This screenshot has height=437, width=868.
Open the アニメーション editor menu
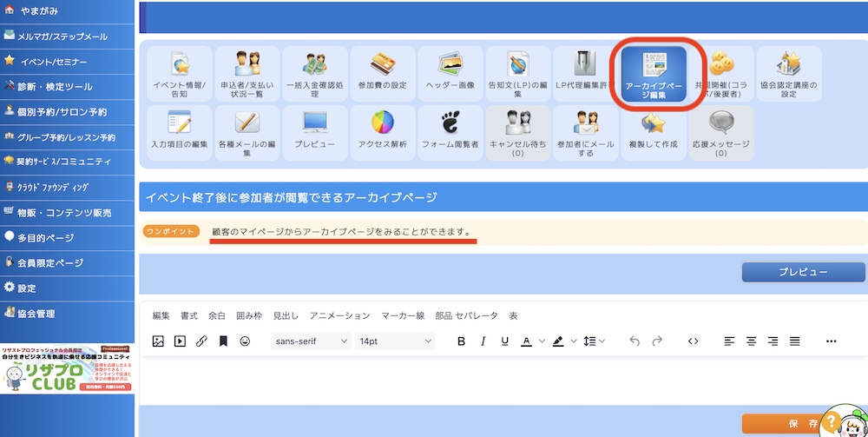click(339, 315)
